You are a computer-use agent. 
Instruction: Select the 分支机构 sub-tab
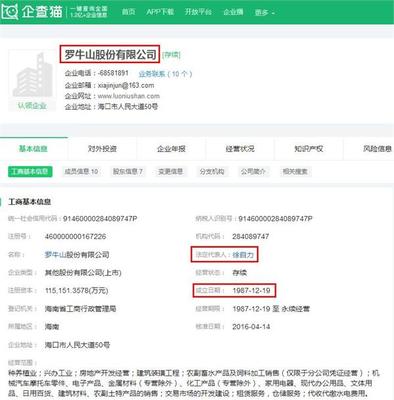212,172
